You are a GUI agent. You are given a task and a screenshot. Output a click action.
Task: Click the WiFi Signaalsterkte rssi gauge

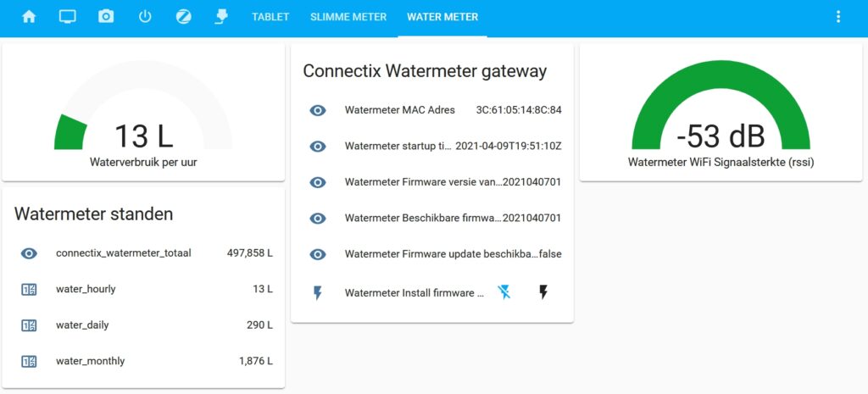tap(721, 113)
